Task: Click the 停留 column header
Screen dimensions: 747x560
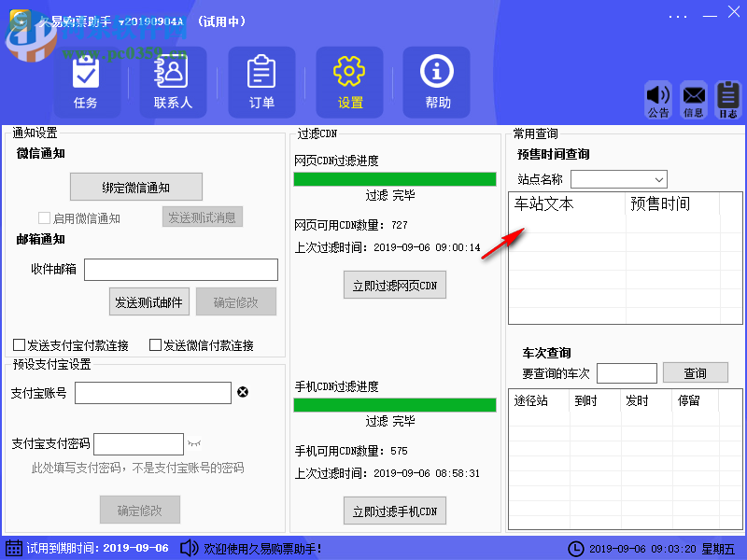Action: click(696, 400)
